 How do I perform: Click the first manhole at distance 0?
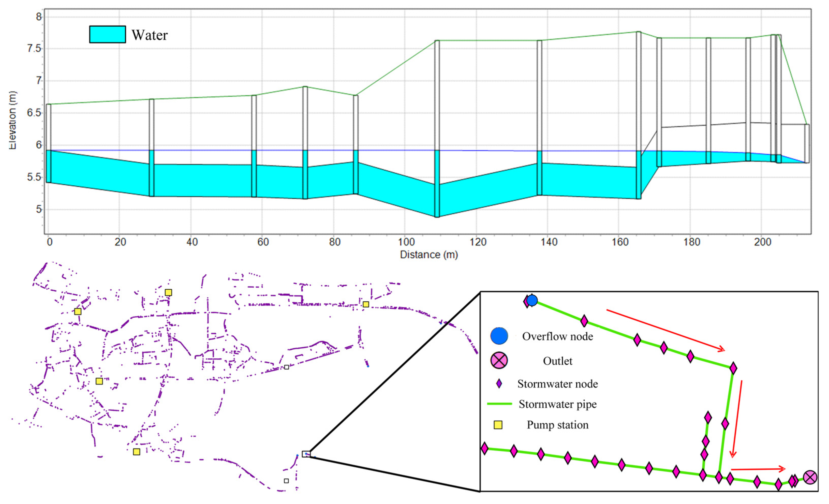coord(49,143)
